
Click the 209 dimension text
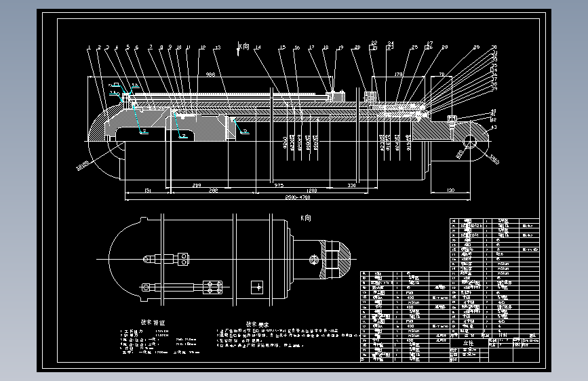pos(197,185)
